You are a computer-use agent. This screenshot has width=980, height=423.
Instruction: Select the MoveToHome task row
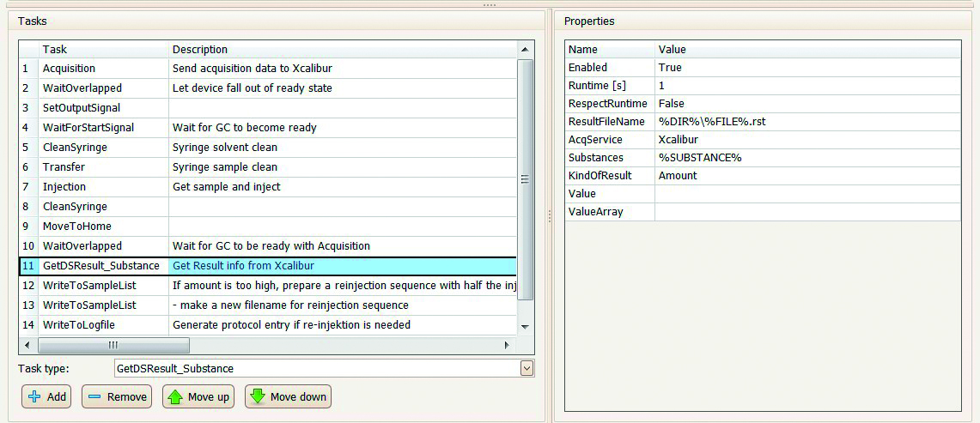(268, 227)
